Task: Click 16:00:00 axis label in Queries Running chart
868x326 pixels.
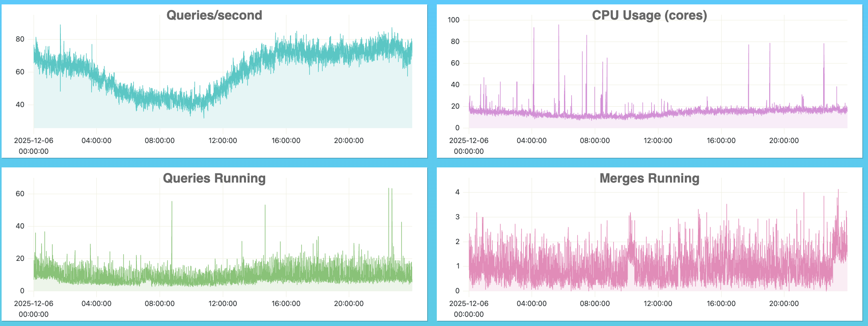Action: click(286, 304)
